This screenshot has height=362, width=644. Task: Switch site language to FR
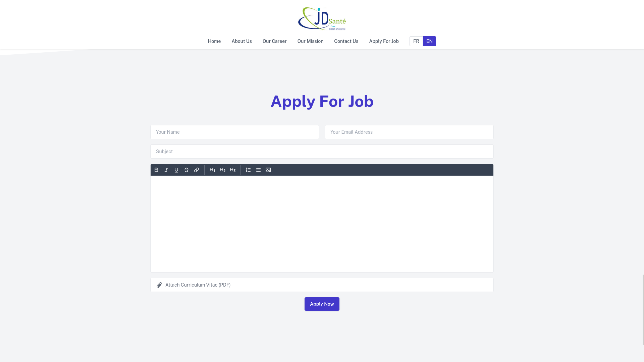coord(416,41)
